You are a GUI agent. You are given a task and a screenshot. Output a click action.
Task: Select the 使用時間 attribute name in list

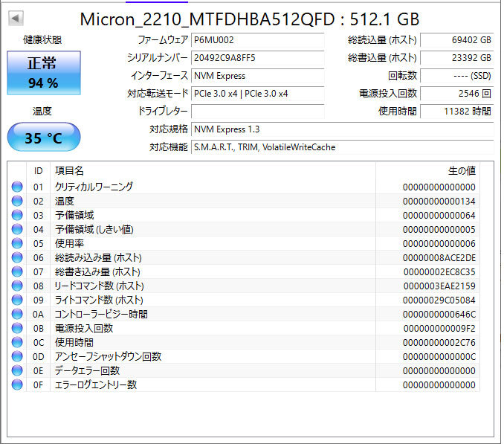[74, 342]
